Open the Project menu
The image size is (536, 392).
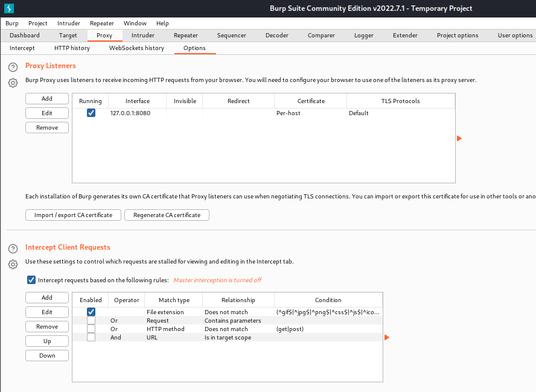tap(38, 24)
